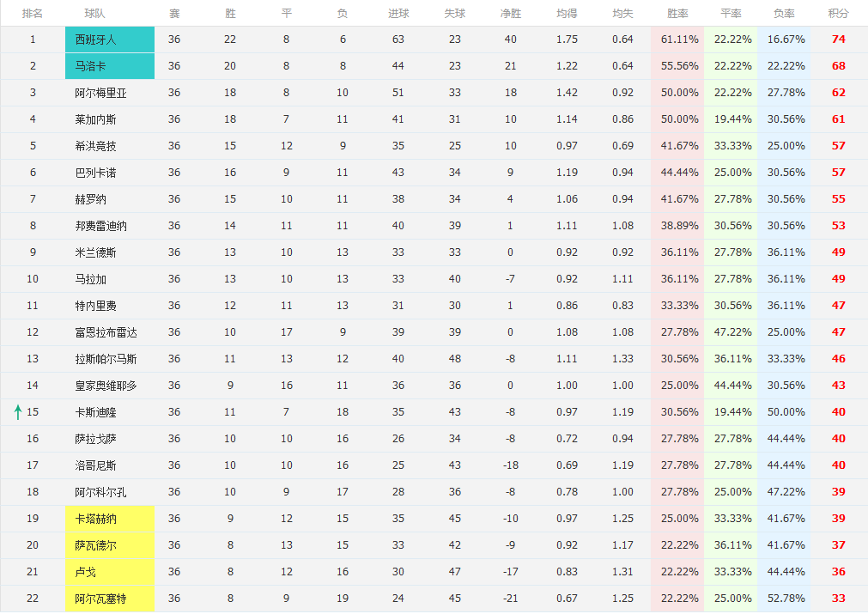Sort standings by 净胜 header
This screenshot has height=614, width=868.
point(511,14)
